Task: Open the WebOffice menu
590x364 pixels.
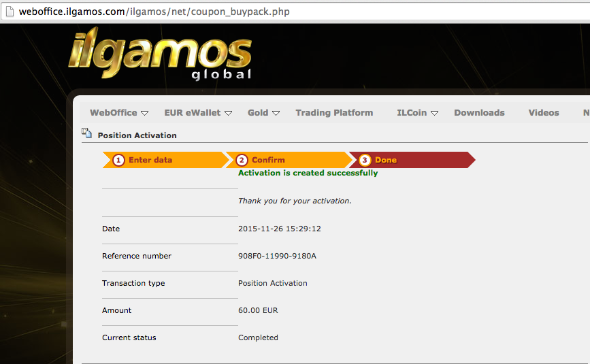Action: click(x=113, y=113)
